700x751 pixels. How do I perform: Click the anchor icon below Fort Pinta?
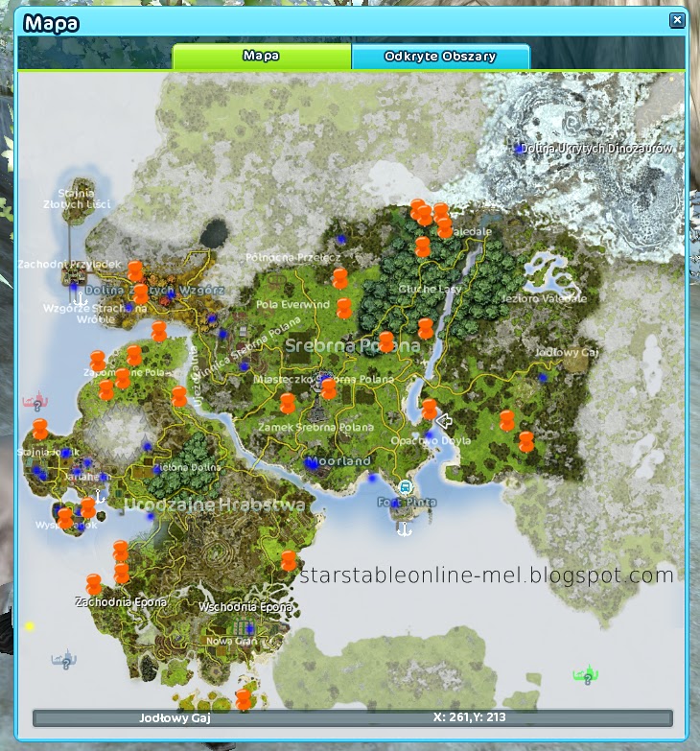[404, 528]
